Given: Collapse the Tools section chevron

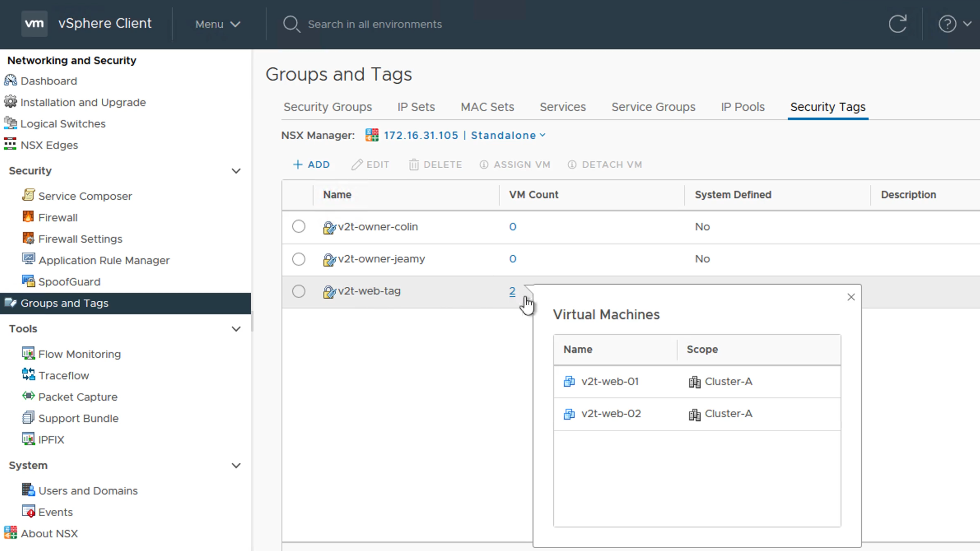Looking at the screenshot, I should [x=236, y=329].
